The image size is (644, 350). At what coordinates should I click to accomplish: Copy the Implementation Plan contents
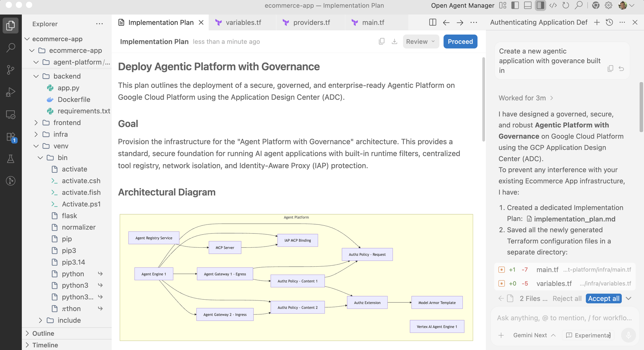coord(381,42)
